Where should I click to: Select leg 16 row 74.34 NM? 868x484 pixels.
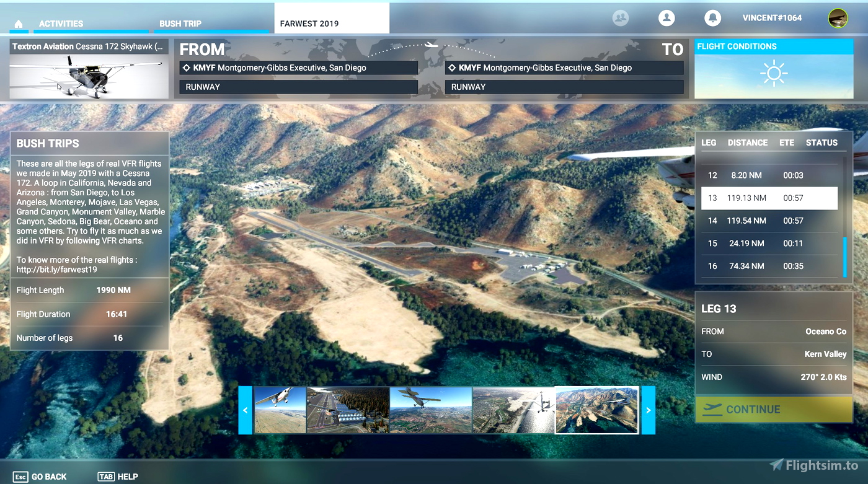769,266
